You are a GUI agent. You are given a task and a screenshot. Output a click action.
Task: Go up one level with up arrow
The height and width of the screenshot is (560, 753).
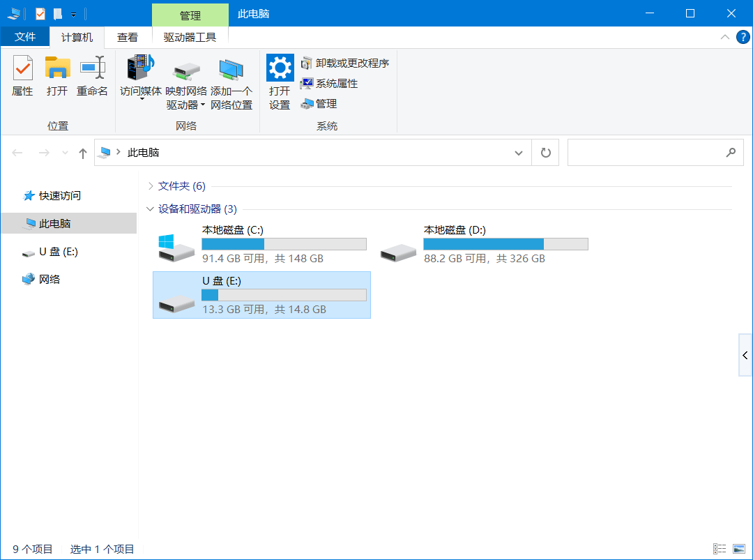pos(82,153)
